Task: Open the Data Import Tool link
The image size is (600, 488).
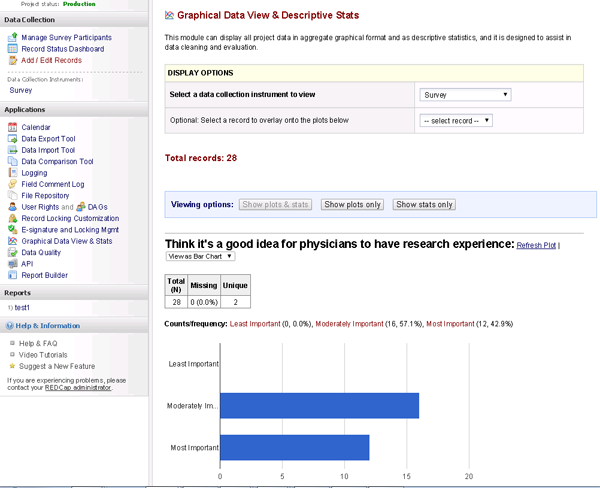Action: coord(48,150)
